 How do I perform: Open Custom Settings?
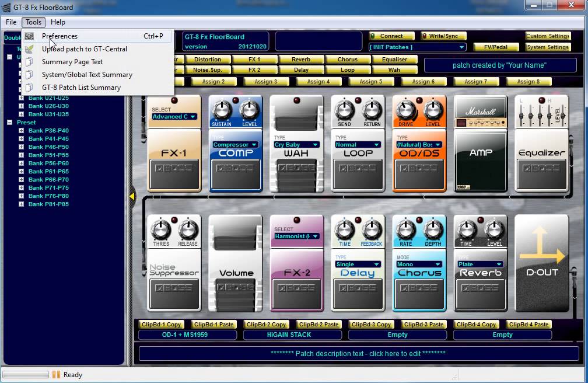(x=548, y=36)
